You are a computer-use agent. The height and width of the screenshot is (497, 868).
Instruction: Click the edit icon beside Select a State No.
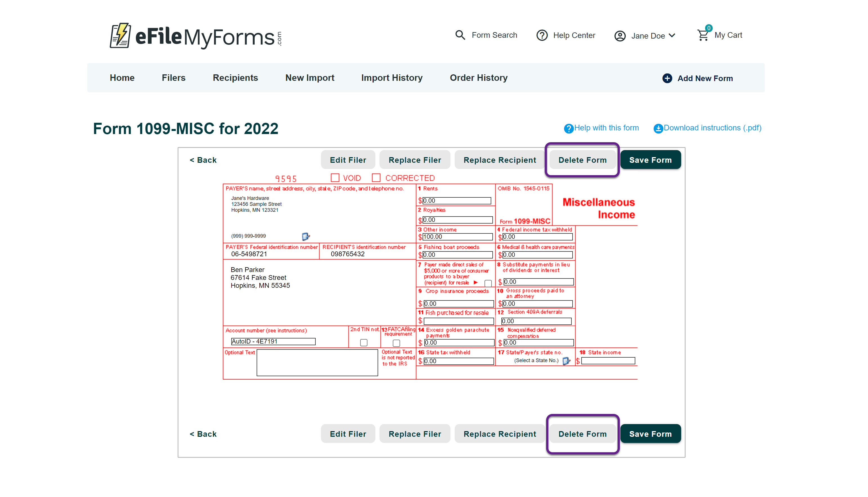pyautogui.click(x=566, y=361)
